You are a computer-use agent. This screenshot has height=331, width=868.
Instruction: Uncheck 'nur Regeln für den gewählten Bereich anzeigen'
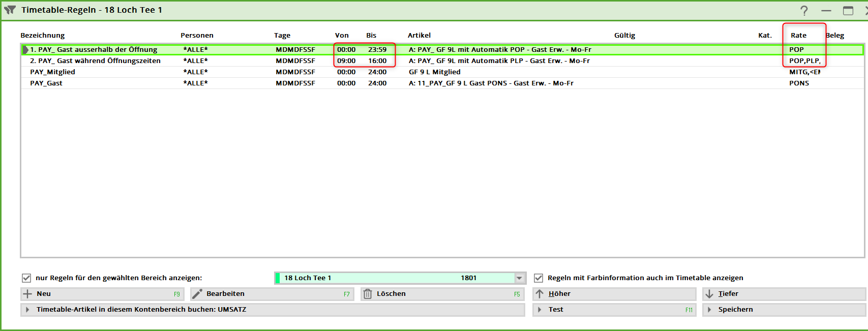[x=26, y=278]
